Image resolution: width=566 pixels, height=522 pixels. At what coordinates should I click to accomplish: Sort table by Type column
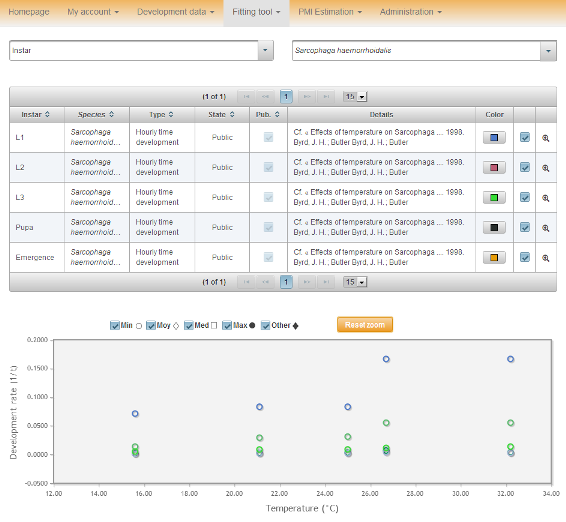171,114
